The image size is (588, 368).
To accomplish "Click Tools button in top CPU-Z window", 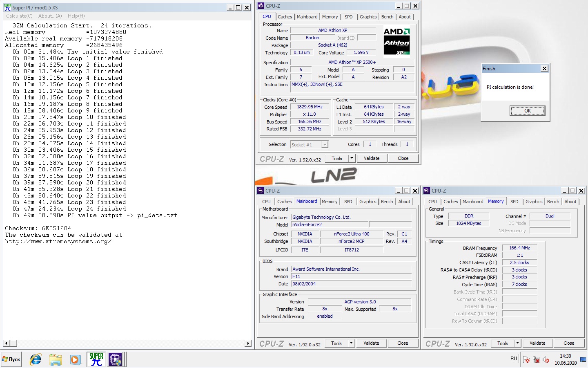I will [x=337, y=158].
